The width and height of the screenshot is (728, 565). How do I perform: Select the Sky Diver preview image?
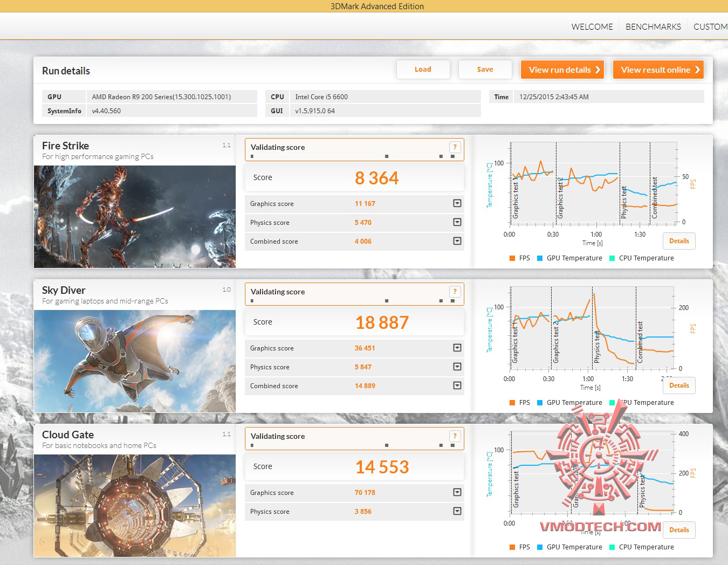(x=135, y=361)
